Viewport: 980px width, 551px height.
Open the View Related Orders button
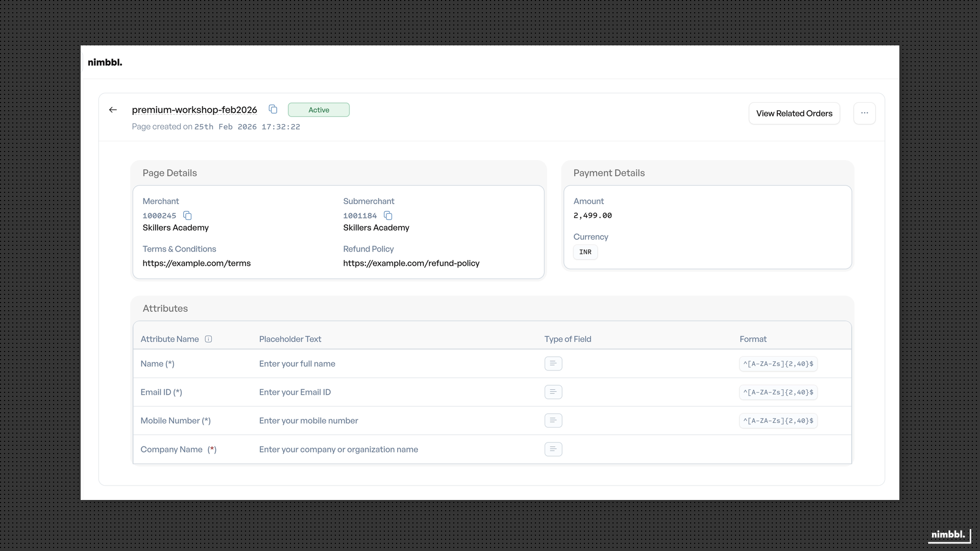click(x=794, y=113)
